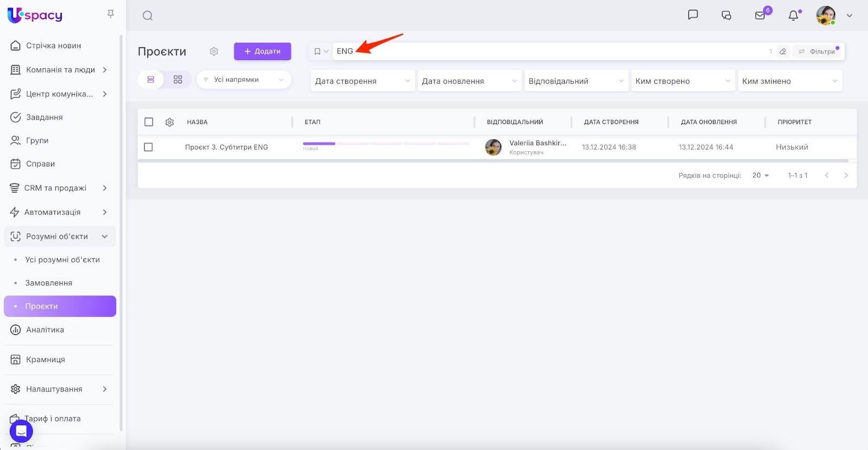This screenshot has width=868, height=450.
Task: Click update date 13.12.2024 16:44
Action: tap(706, 147)
